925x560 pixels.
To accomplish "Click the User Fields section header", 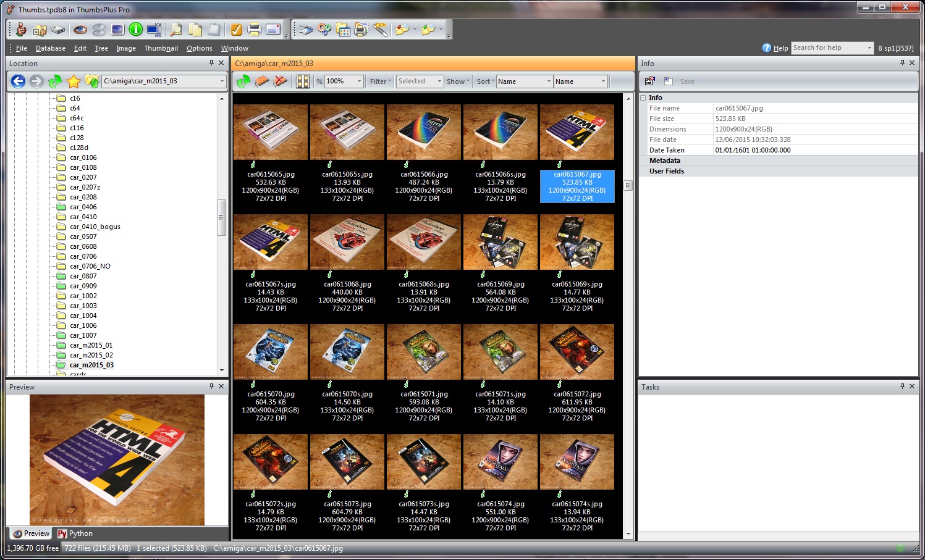I will pos(666,171).
